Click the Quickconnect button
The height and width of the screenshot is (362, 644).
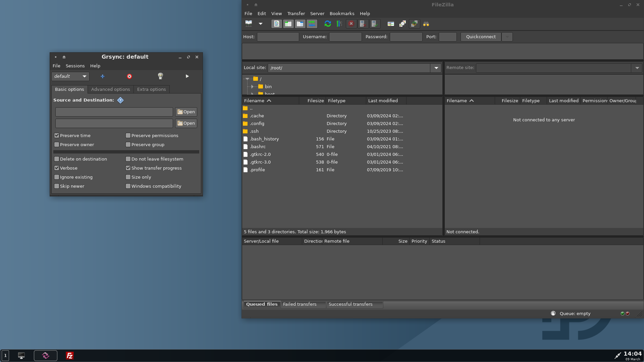tap(481, 37)
